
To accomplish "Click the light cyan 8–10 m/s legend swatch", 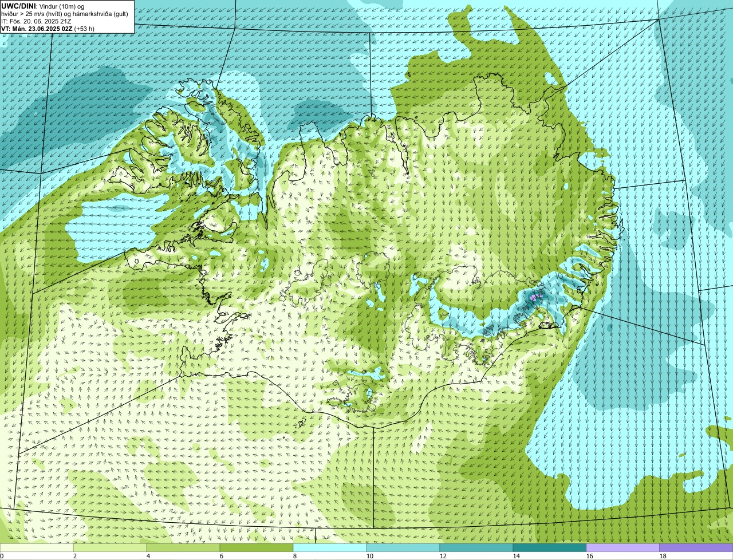I will point(330,547).
